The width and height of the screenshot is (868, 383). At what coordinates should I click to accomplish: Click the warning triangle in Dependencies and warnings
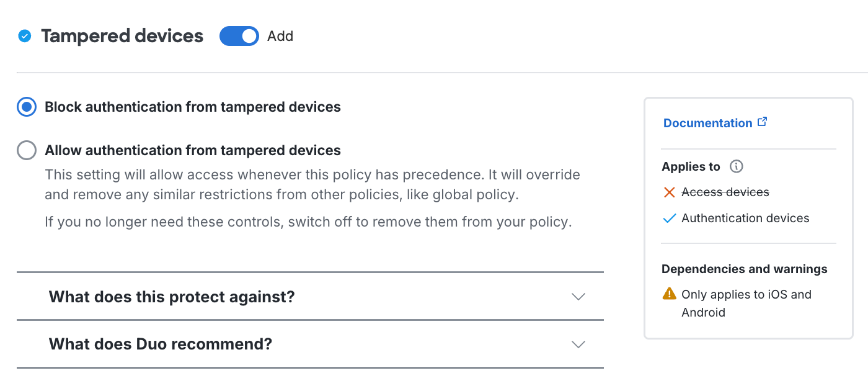coord(669,294)
